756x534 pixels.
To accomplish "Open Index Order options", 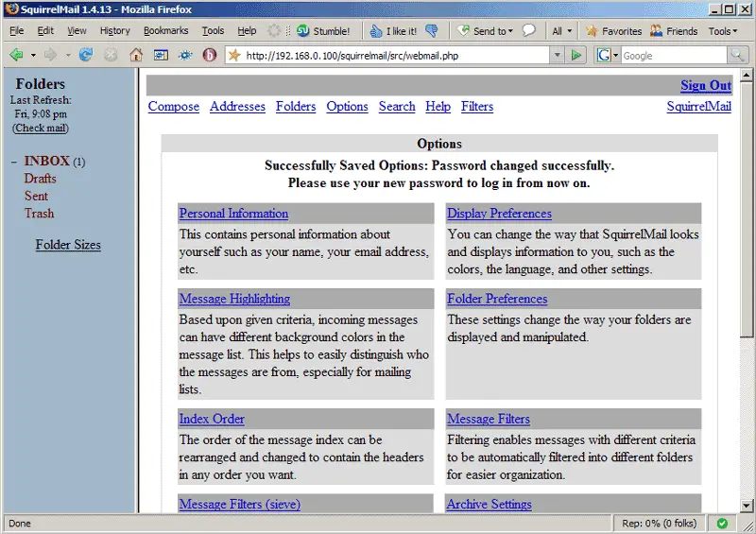I will 212,419.
